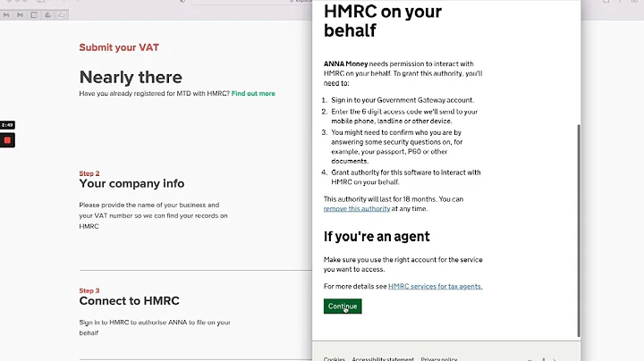
Task: Click the 'Find out more' link
Action: [x=253, y=94]
